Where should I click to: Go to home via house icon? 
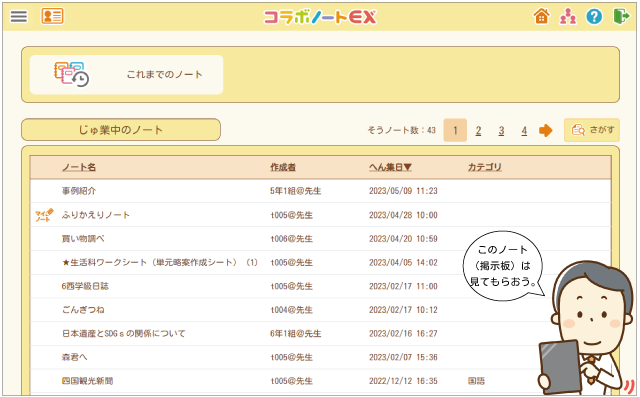(542, 16)
